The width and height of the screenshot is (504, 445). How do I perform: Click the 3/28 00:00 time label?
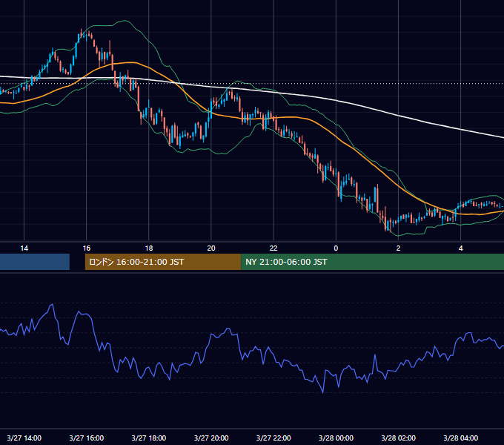336,438
